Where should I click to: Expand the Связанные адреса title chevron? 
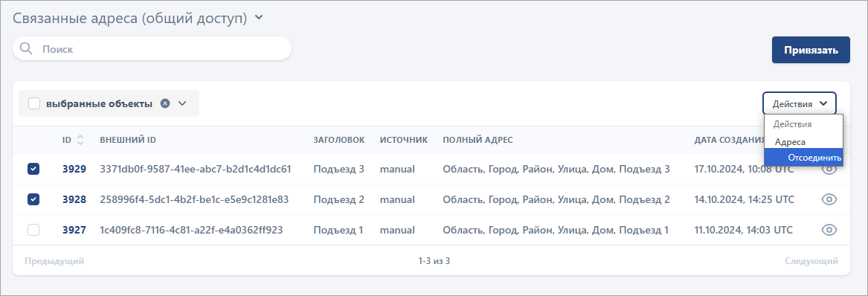point(259,18)
